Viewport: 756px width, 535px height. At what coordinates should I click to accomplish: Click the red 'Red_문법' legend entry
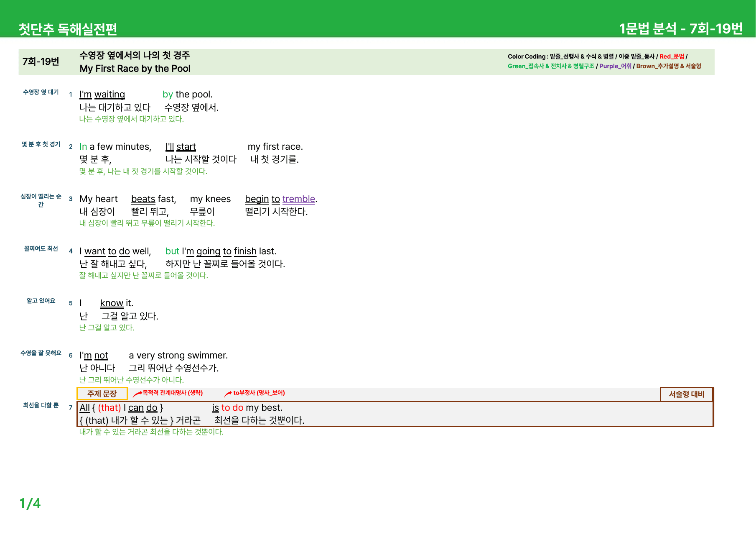pos(672,56)
